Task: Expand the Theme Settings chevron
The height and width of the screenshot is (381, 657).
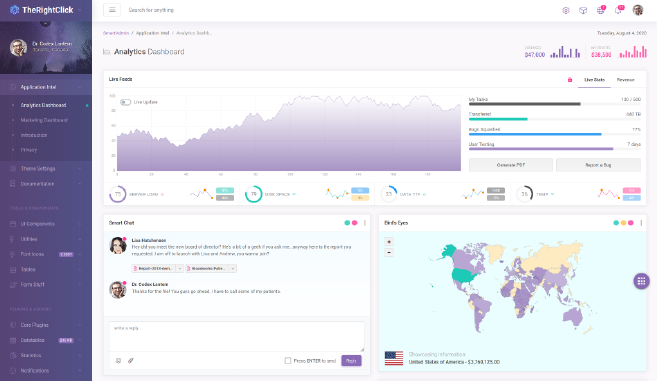Action: coord(80,168)
